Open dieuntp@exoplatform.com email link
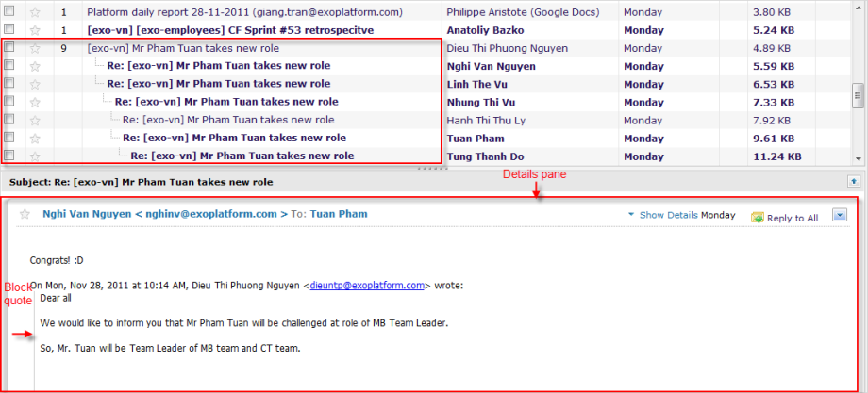Screen dimensions: 868x393 [367, 286]
